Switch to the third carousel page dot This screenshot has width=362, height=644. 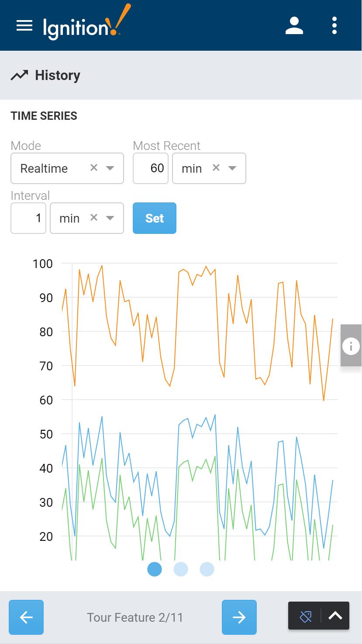pyautogui.click(x=207, y=569)
